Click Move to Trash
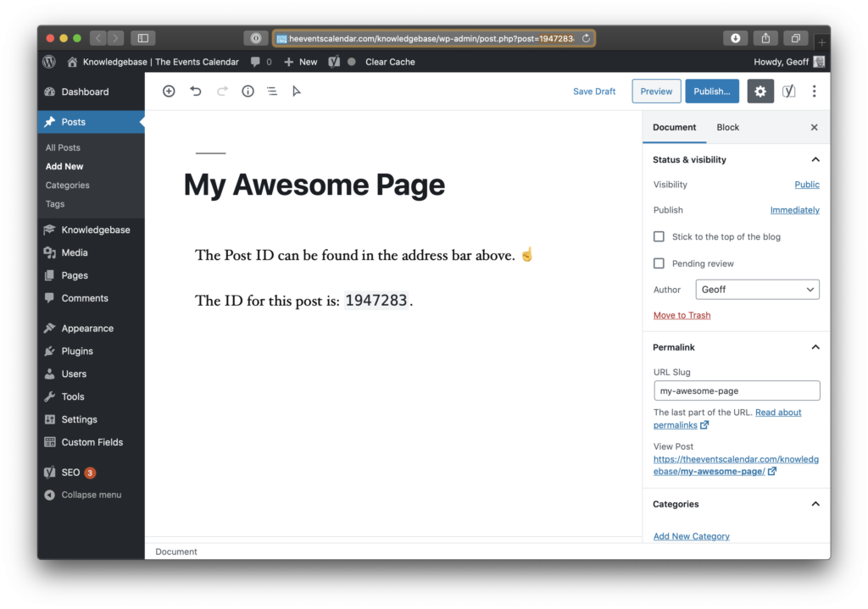This screenshot has width=868, height=609. click(x=682, y=315)
